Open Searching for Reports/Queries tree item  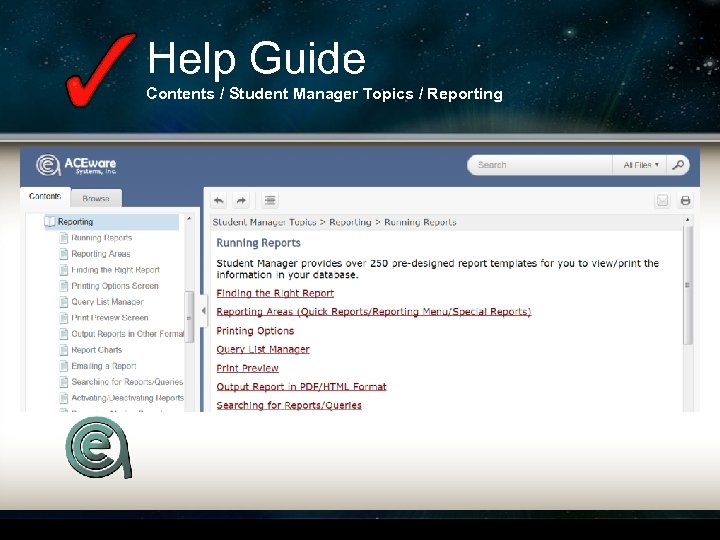pos(127,382)
